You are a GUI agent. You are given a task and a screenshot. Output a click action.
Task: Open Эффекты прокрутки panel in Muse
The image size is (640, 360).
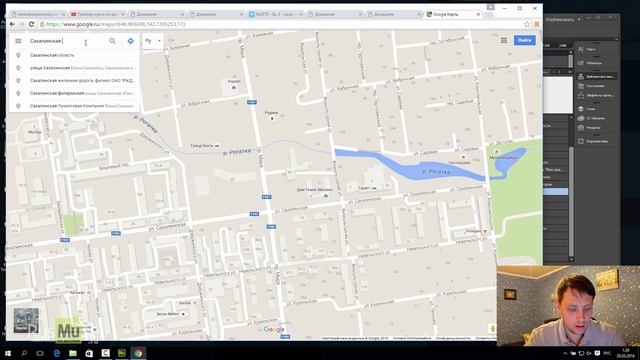[x=596, y=95]
